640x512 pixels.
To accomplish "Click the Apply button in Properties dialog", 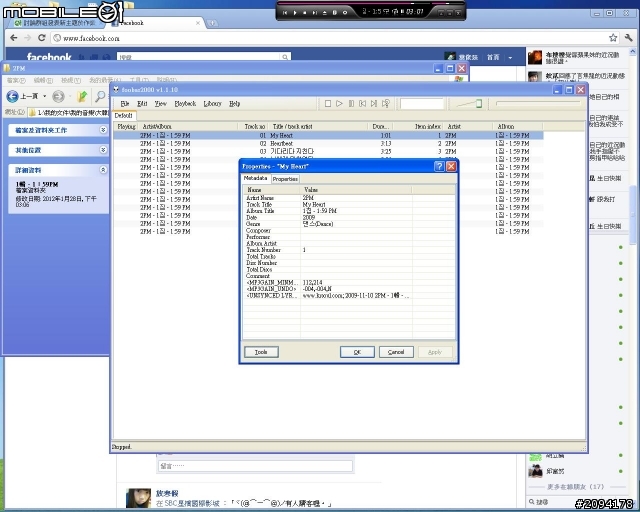I will (x=435, y=352).
